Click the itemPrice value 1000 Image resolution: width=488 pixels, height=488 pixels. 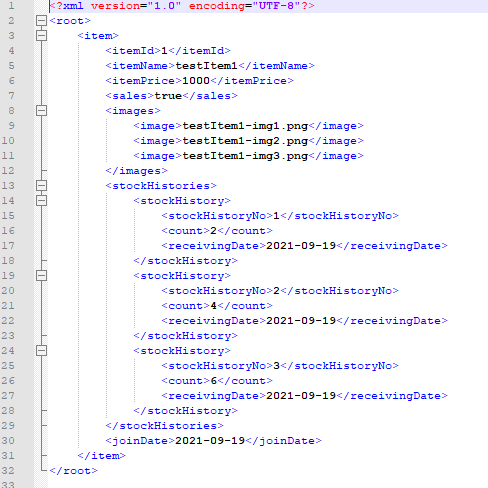[x=196, y=81]
